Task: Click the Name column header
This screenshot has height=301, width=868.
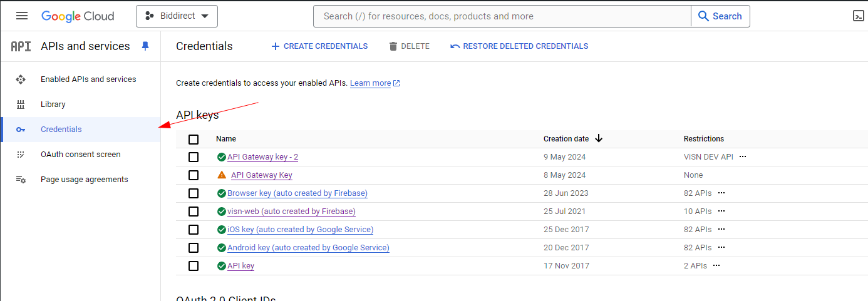Action: (226, 139)
